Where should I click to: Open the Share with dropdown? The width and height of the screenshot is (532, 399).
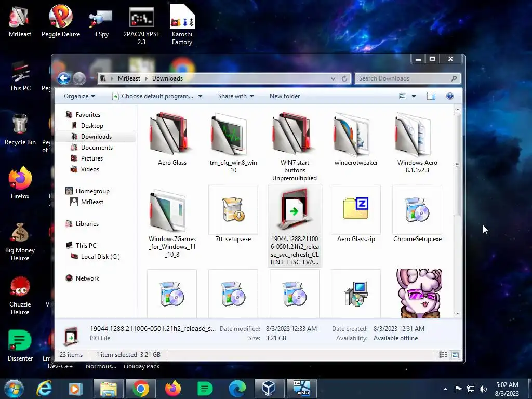click(x=236, y=96)
